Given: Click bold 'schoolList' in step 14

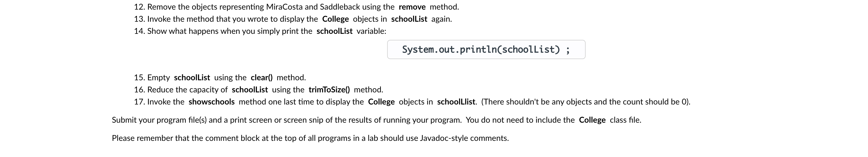Looking at the screenshot, I should coord(334,31).
